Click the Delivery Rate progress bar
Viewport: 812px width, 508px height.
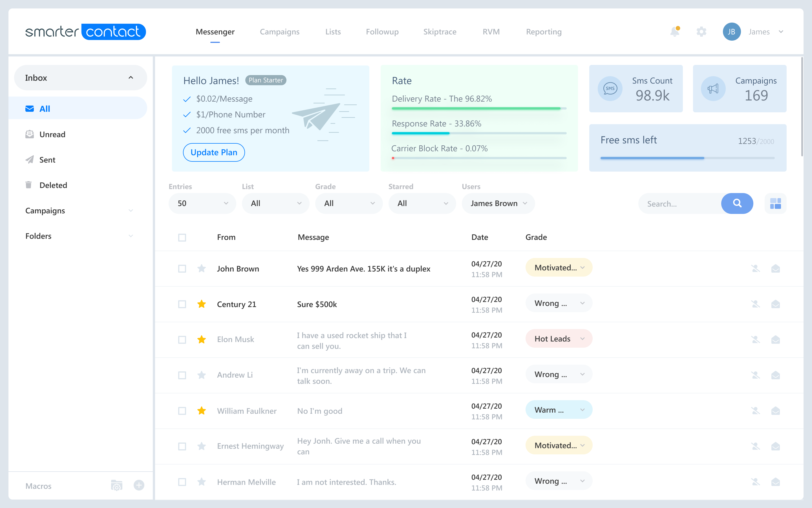(x=479, y=108)
